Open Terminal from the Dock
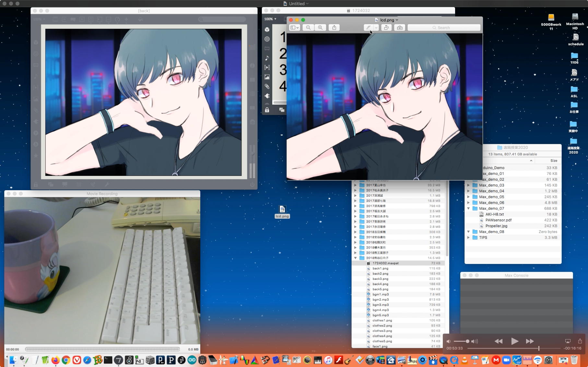 [x=108, y=360]
